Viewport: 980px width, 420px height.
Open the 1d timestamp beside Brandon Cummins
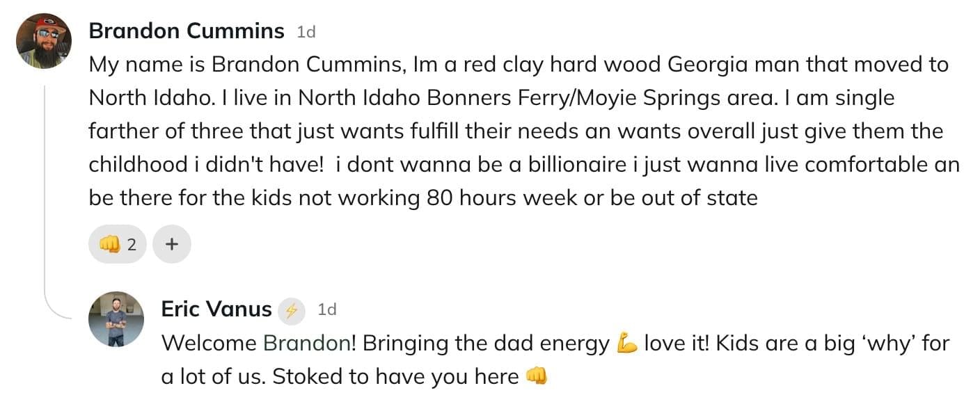[306, 31]
